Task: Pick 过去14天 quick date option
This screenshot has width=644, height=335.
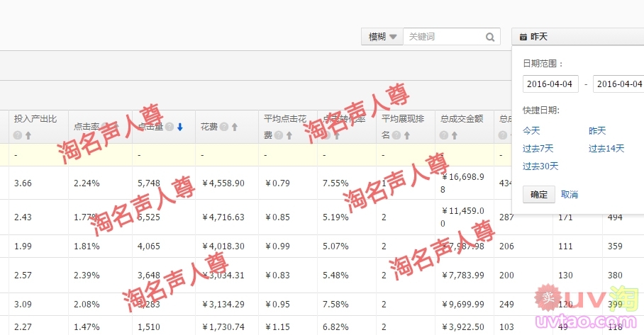Action: tap(606, 149)
